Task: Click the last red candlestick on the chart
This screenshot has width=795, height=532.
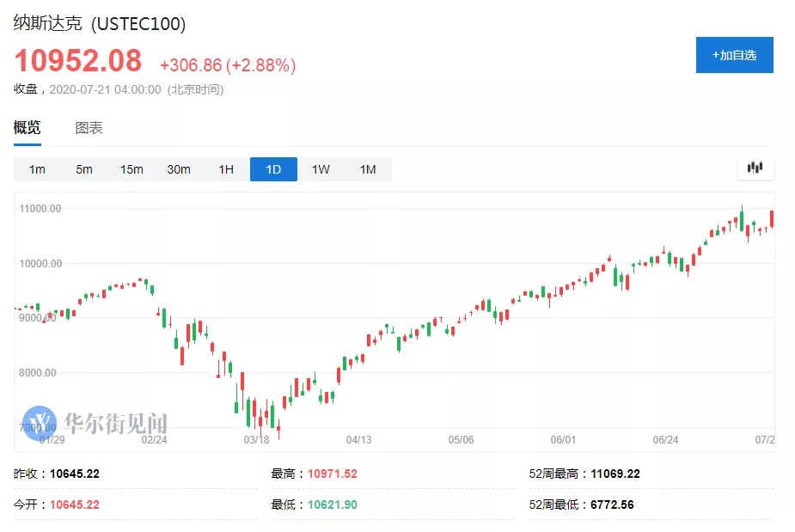Action: 772,219
